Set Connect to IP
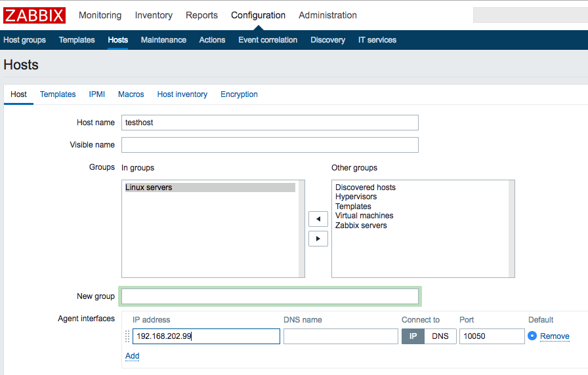The image size is (588, 375). point(413,336)
